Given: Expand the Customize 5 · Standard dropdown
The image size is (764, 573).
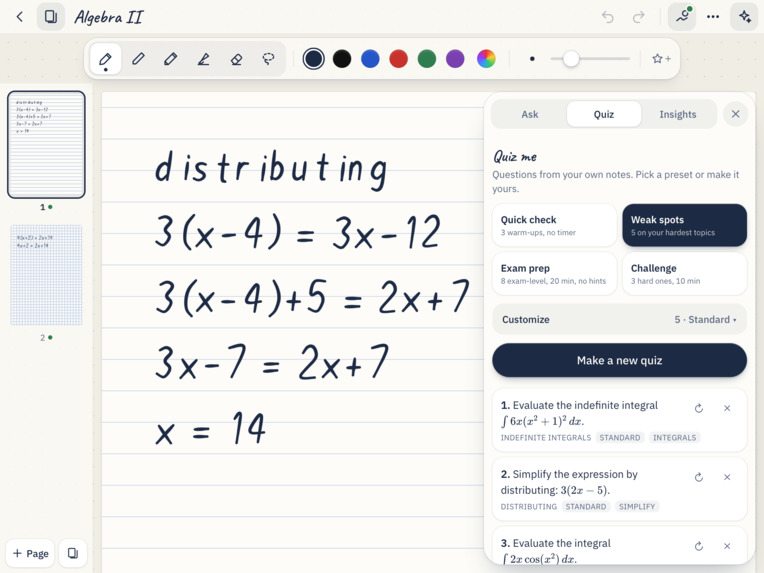Looking at the screenshot, I should (x=619, y=320).
